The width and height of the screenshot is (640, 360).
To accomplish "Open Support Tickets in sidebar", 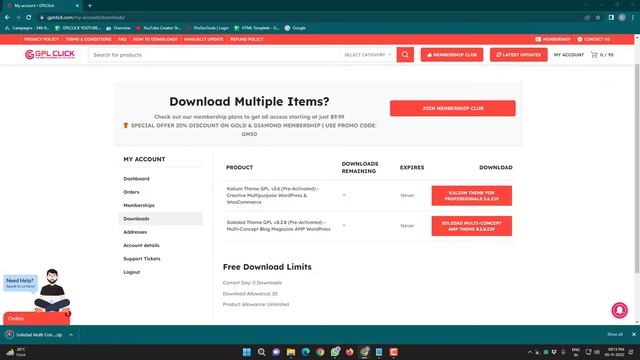I will [x=142, y=259].
